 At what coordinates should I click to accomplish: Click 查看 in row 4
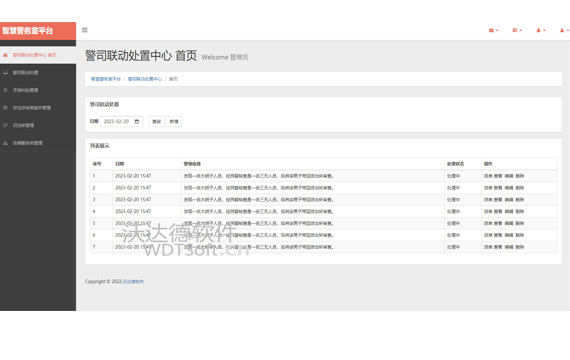498,212
